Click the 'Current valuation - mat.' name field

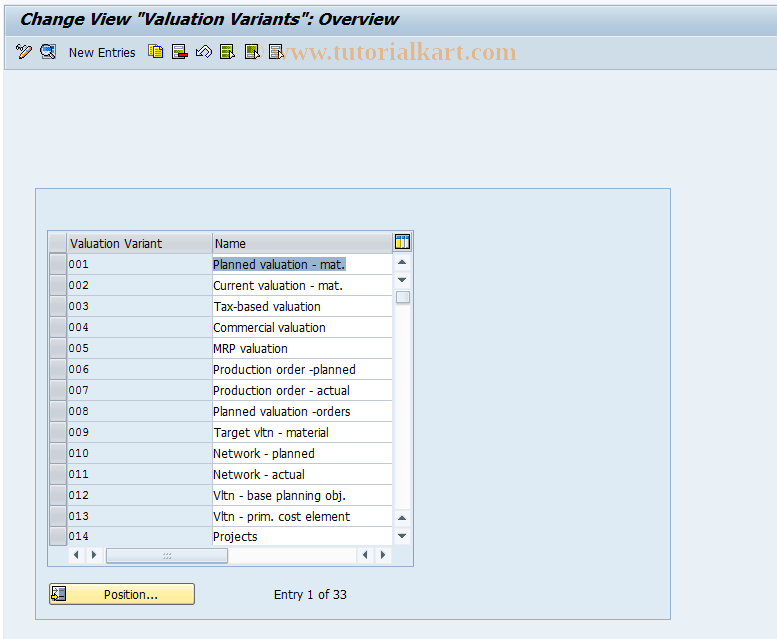302,285
